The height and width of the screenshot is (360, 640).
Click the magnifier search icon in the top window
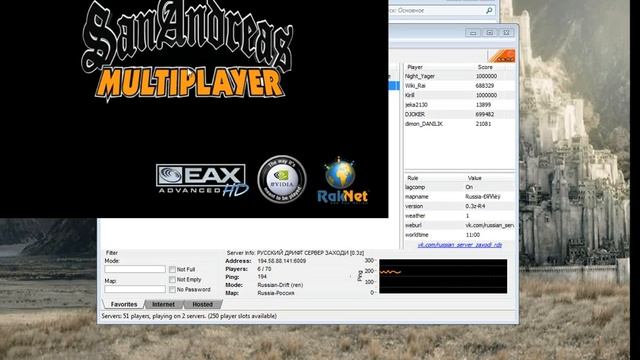[489, 11]
